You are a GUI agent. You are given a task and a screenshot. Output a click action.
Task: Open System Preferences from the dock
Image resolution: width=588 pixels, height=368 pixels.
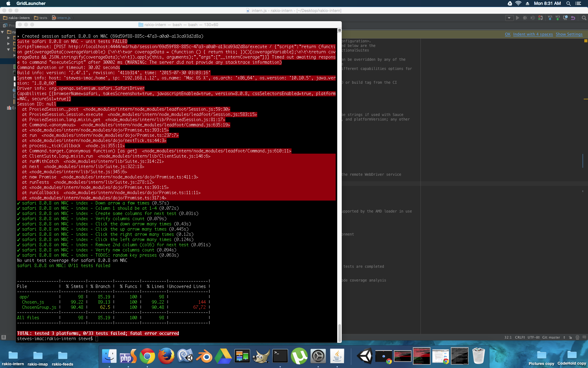pos(318,356)
